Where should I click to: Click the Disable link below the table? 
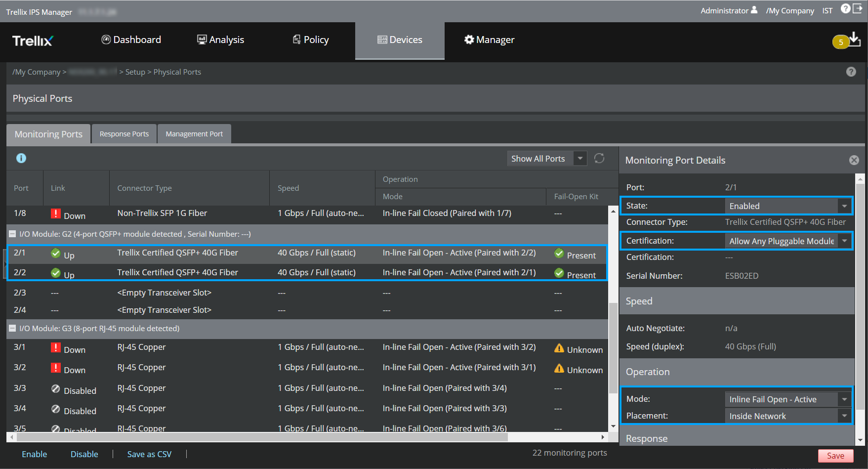pyautogui.click(x=84, y=454)
